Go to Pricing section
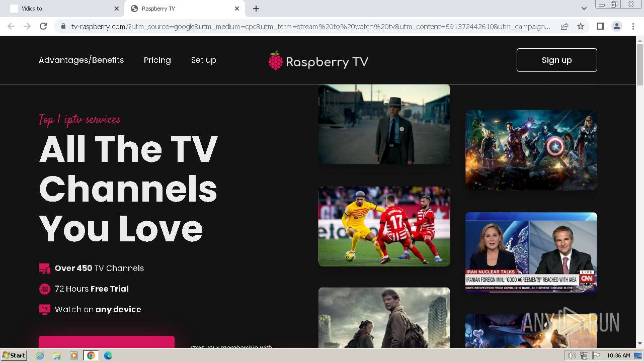 pos(157,60)
